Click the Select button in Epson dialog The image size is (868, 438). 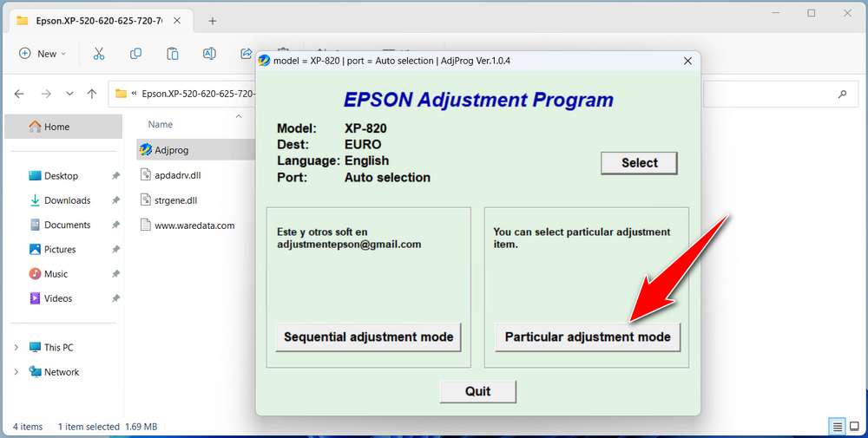640,163
